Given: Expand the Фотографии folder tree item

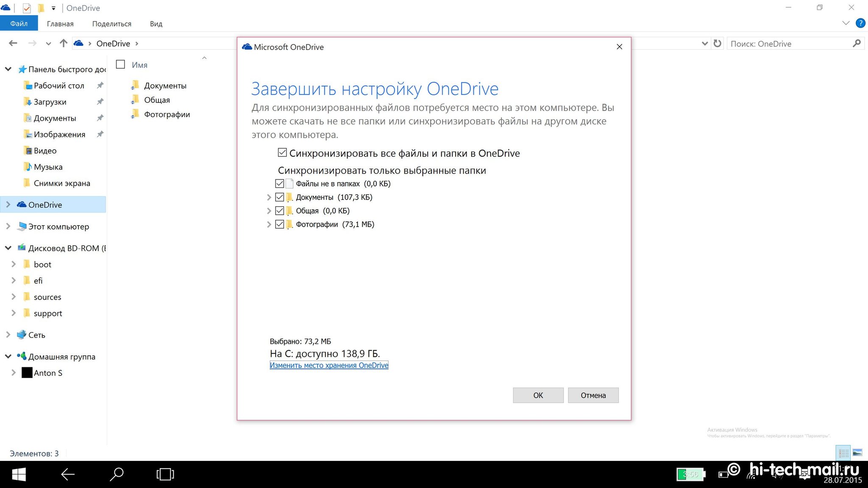Looking at the screenshot, I should (x=268, y=223).
